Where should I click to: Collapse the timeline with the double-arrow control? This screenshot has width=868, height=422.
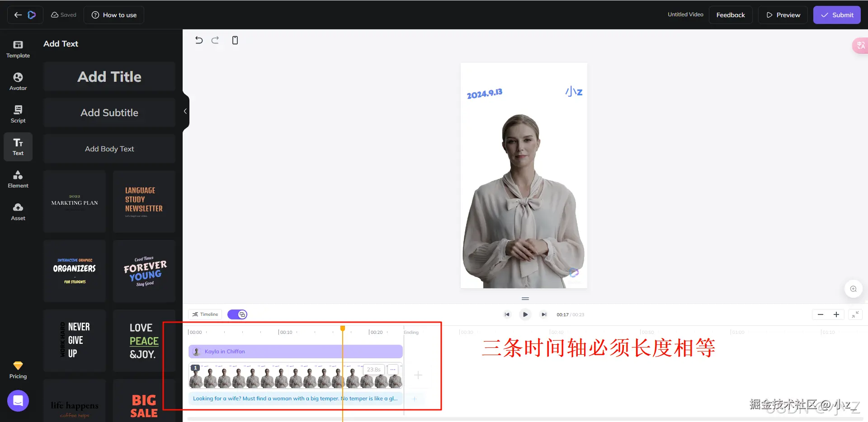point(856,314)
